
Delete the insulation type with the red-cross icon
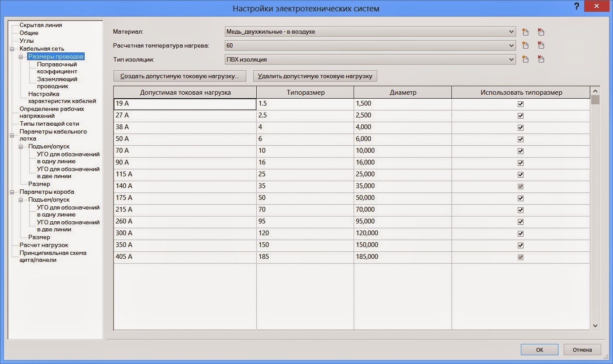pos(541,59)
